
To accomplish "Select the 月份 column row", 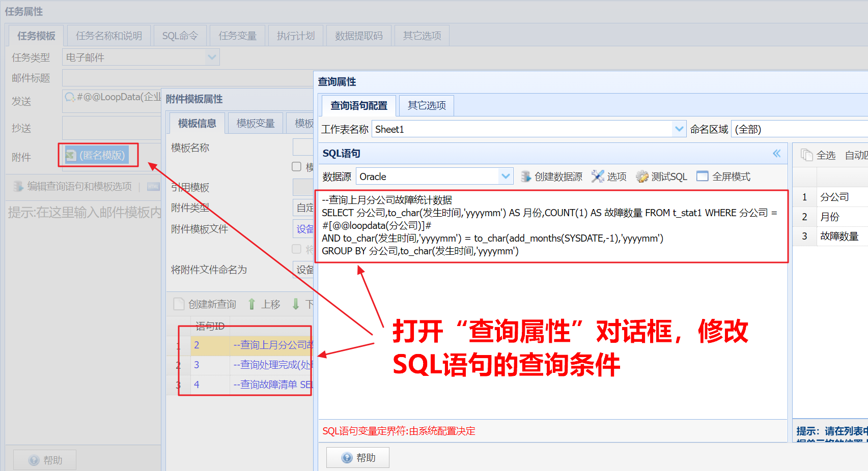I will (830, 217).
